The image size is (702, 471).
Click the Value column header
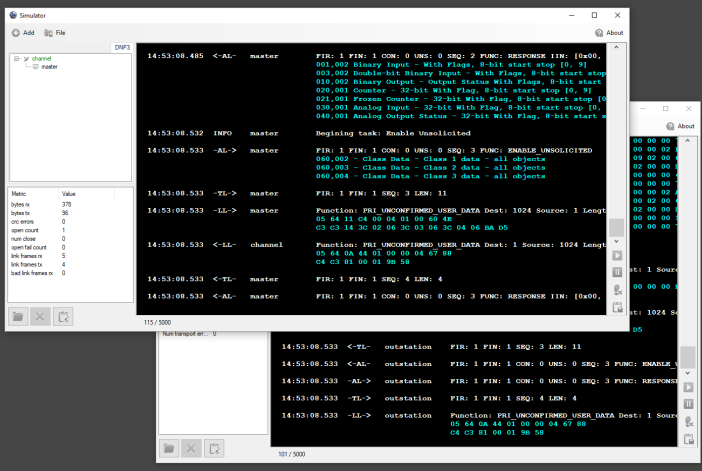[69, 193]
